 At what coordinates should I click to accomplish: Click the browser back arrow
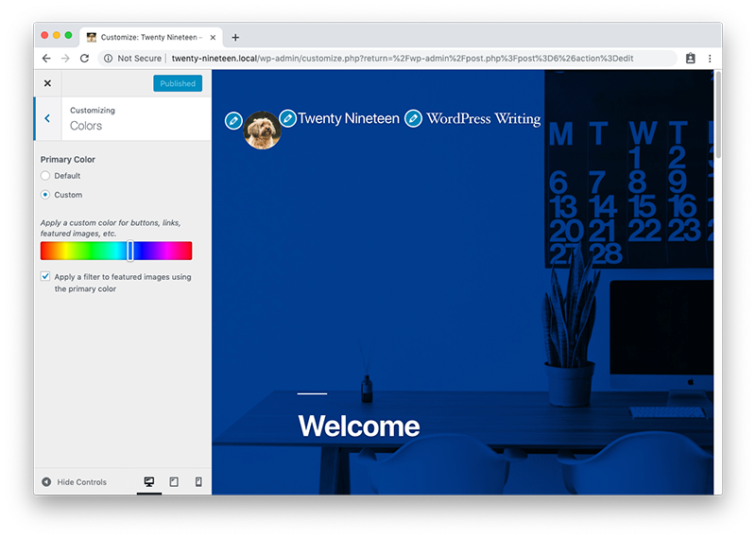(46, 59)
